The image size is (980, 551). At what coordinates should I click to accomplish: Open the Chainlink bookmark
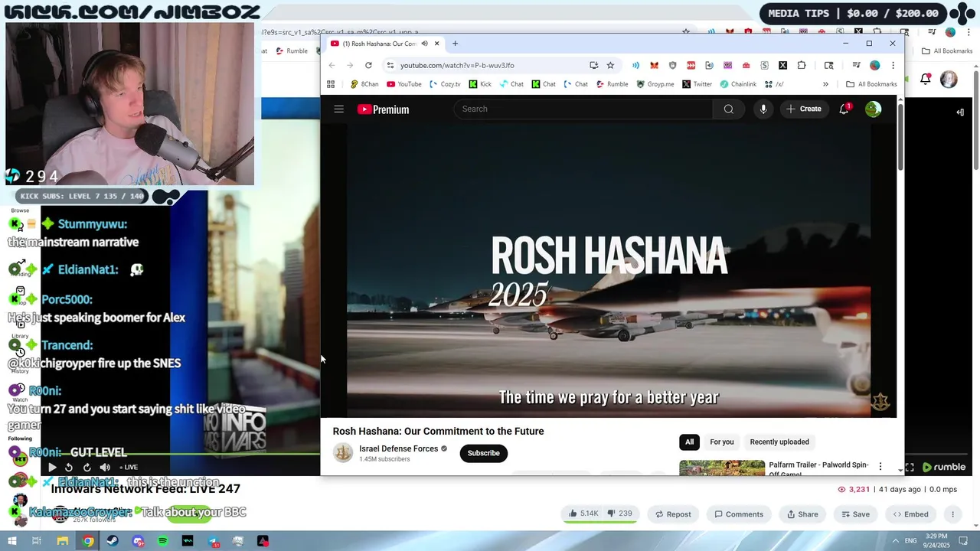[738, 84]
